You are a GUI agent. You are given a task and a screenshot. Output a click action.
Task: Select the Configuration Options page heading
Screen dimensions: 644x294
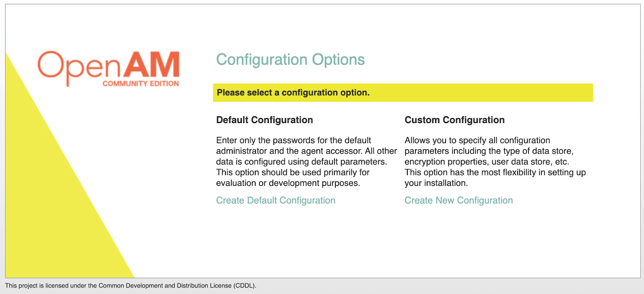click(291, 60)
